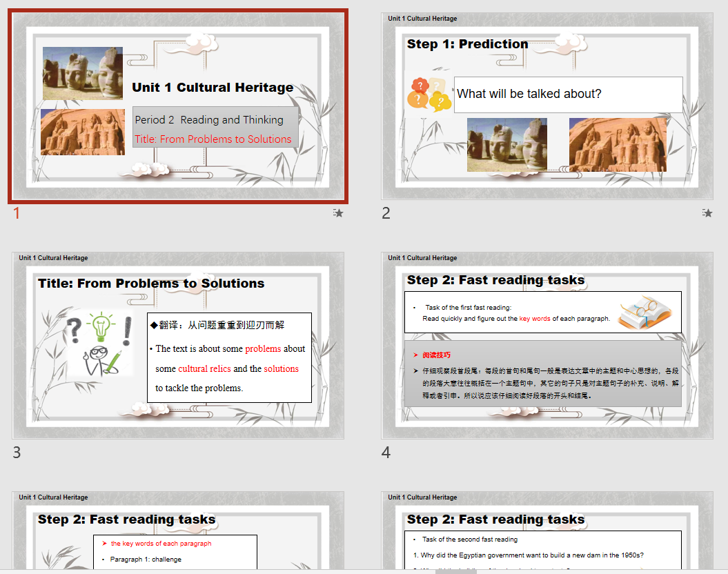
Task: Click the 'Period 2 Reading and Thinking' subtitle box
Action: point(215,119)
